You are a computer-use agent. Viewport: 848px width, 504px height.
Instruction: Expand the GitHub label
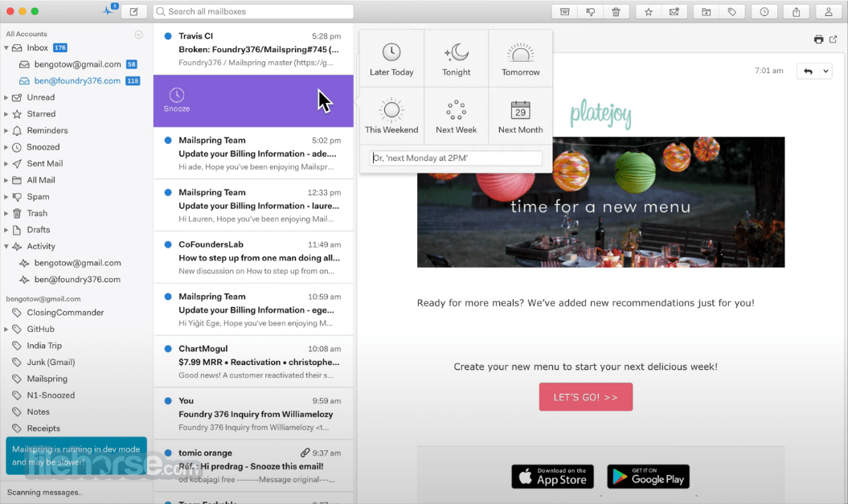6,330
